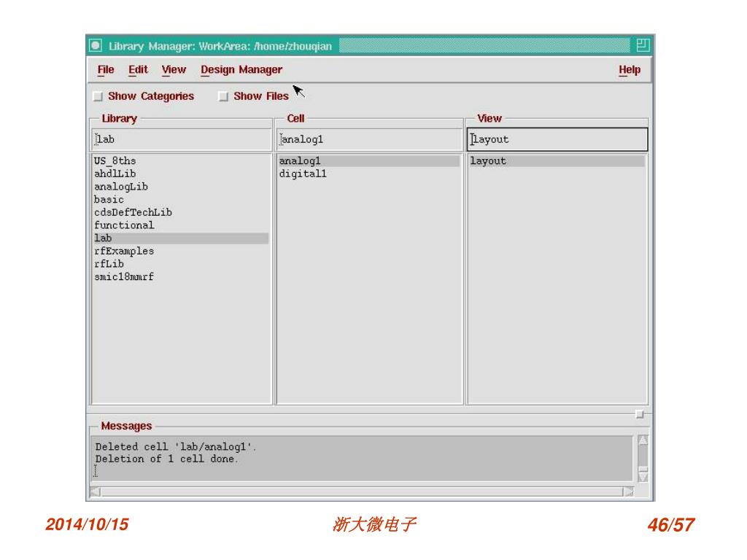The image size is (747, 560).
Task: Click the View name input field
Action: (557, 139)
